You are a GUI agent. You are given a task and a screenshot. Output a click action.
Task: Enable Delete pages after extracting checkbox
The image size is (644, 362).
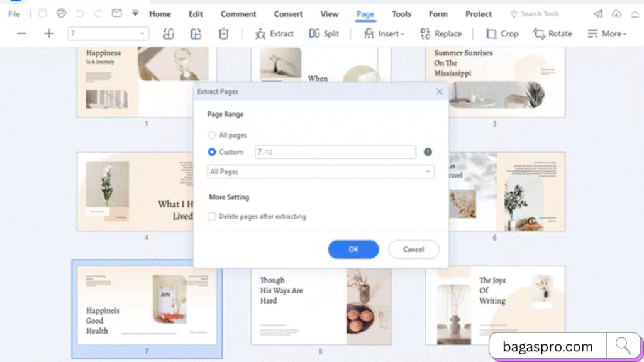[213, 216]
